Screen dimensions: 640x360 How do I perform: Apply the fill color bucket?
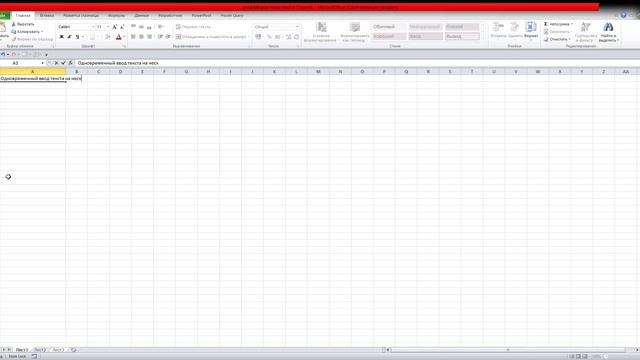(107, 37)
